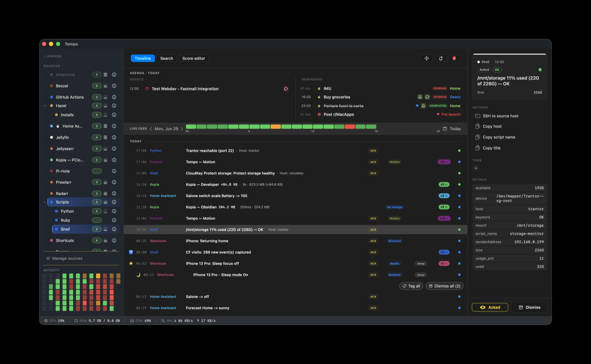Expand x9 group on Kopia Obsidian event

444,207
